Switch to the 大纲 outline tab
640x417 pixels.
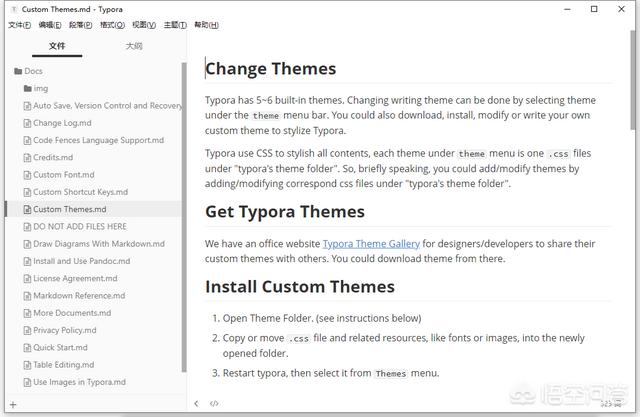click(134, 46)
